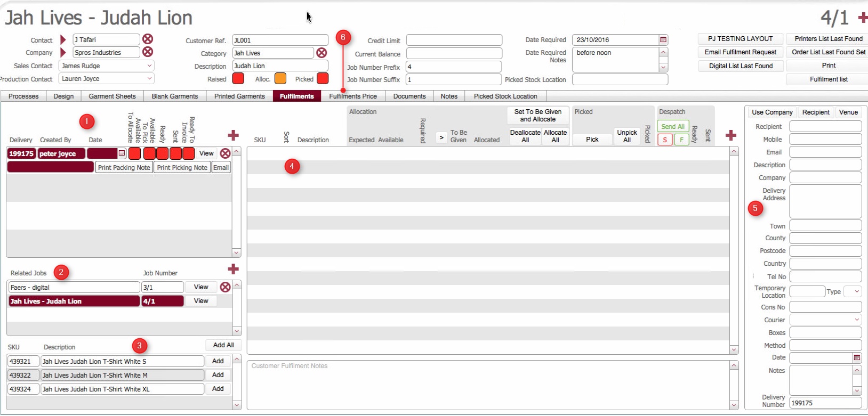This screenshot has width=868, height=416.
Task: Remove Faers - digital related job
Action: tap(225, 287)
